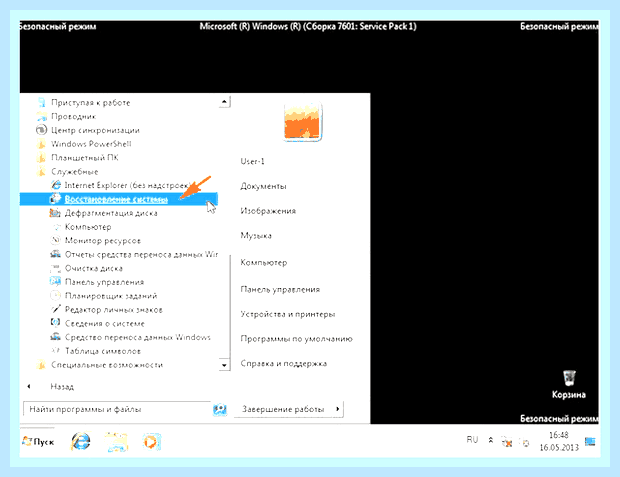Screen dimensions: 620x477
Task: Click the user account picture
Action: (302, 121)
